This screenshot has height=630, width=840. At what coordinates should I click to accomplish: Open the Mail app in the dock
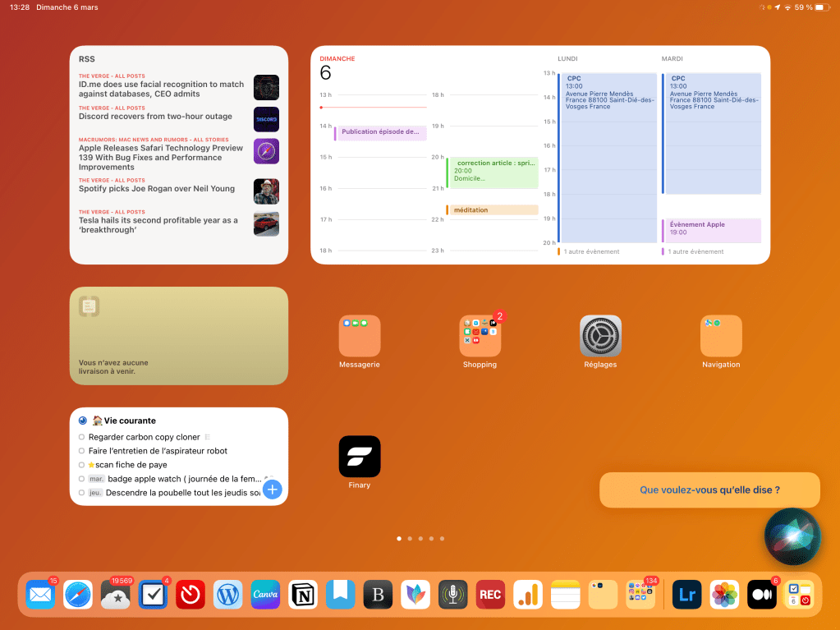(40, 594)
